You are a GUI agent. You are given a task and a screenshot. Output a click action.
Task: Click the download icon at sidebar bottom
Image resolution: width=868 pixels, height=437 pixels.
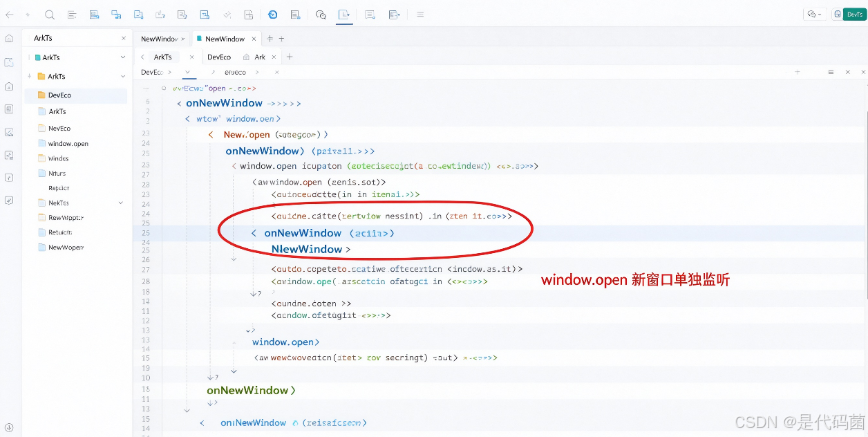coord(9,428)
